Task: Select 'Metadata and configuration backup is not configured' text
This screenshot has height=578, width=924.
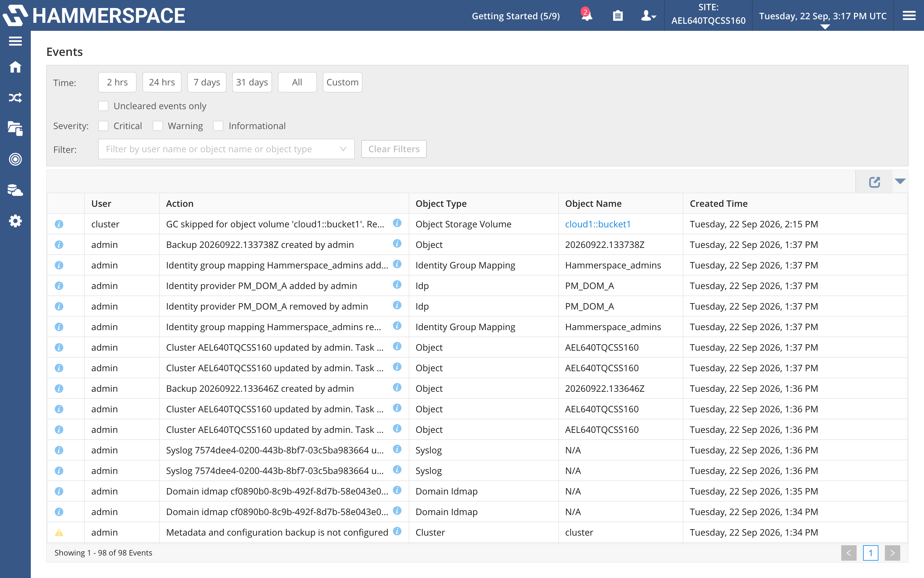Action: 277,532
